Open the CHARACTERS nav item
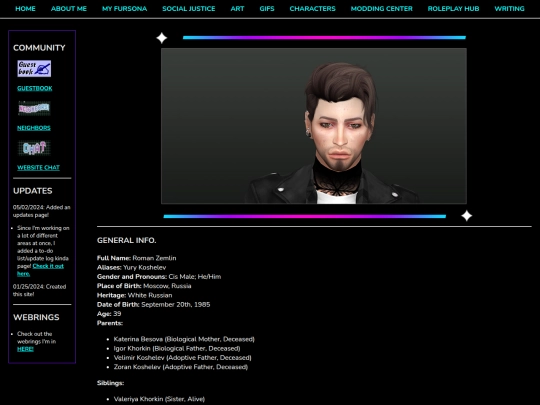The width and height of the screenshot is (540, 405). pyautogui.click(x=312, y=9)
